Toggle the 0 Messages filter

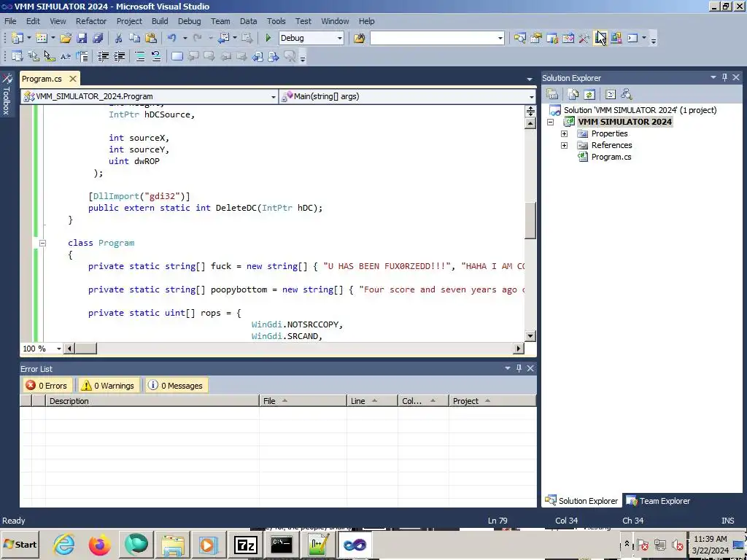tap(176, 386)
